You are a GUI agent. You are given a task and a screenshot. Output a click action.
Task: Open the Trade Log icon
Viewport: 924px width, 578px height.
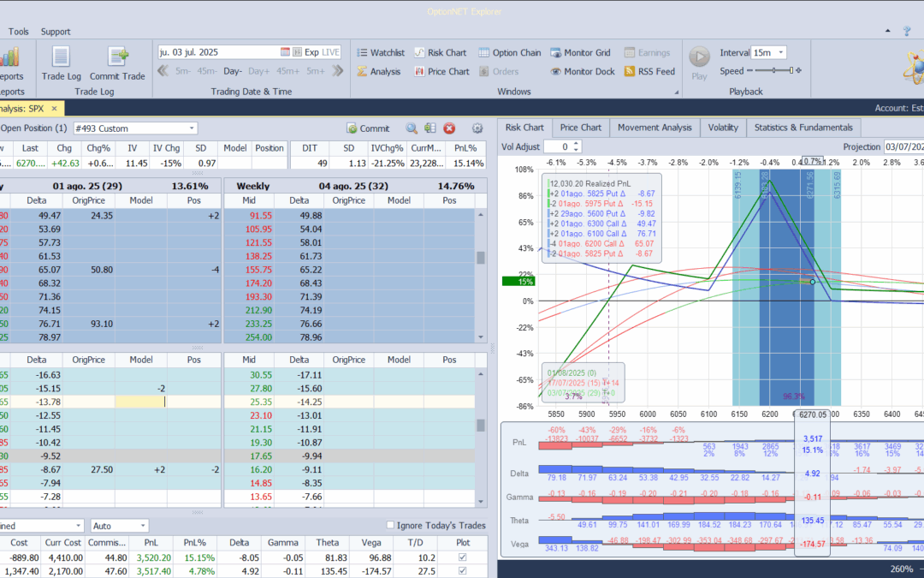coord(62,63)
